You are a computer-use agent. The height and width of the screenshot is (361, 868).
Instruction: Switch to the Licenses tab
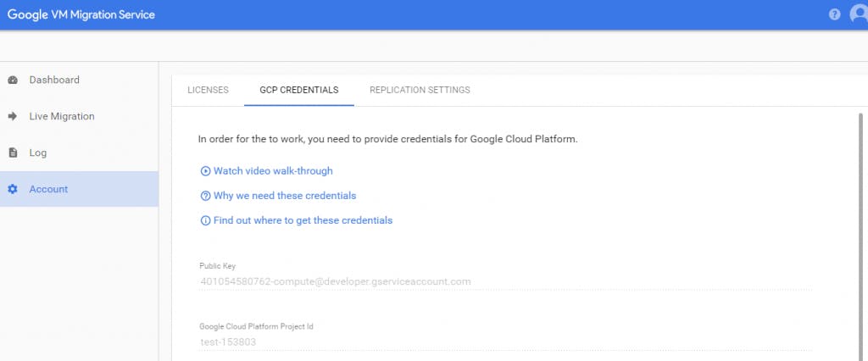click(x=208, y=90)
